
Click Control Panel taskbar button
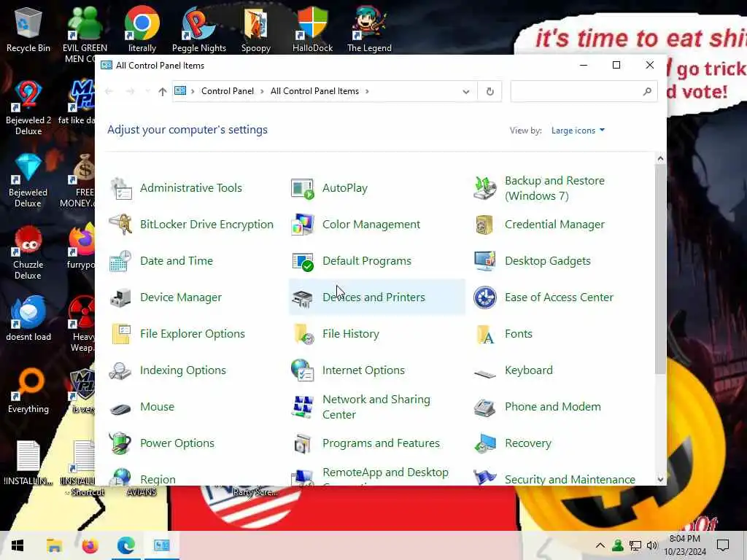(162, 545)
